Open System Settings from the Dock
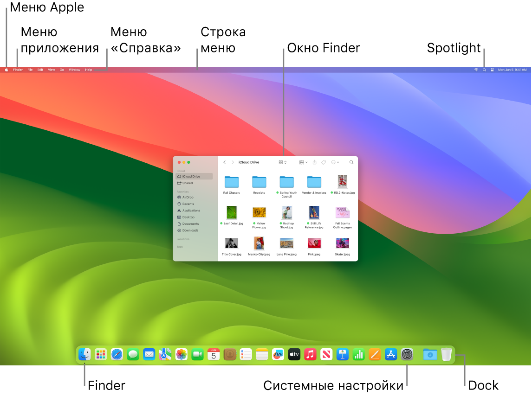 [406, 354]
